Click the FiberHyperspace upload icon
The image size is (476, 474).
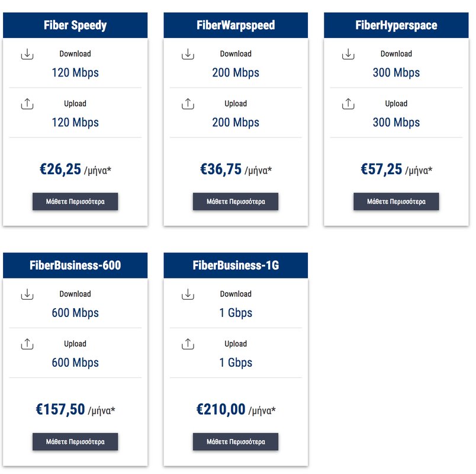(x=348, y=104)
